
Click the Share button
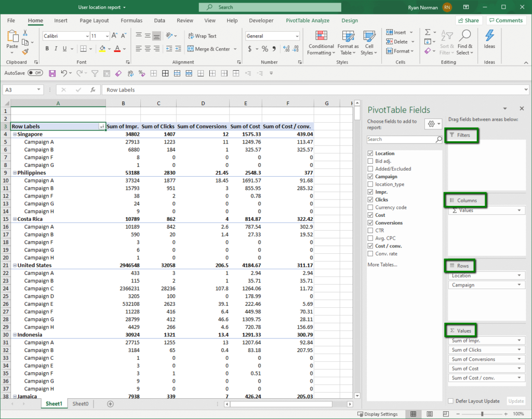[468, 20]
